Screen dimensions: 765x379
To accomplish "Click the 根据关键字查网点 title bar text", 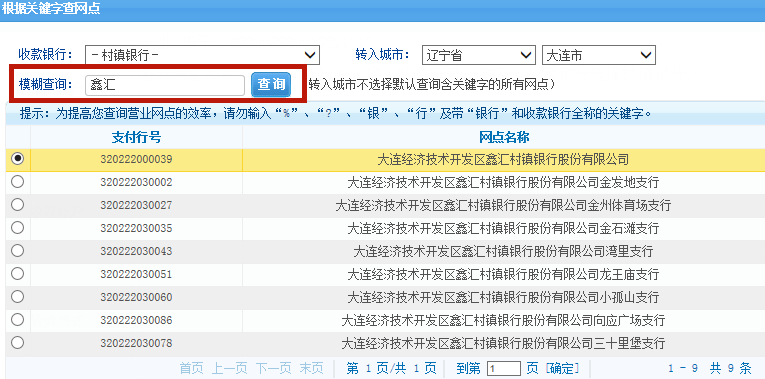I will [51, 9].
